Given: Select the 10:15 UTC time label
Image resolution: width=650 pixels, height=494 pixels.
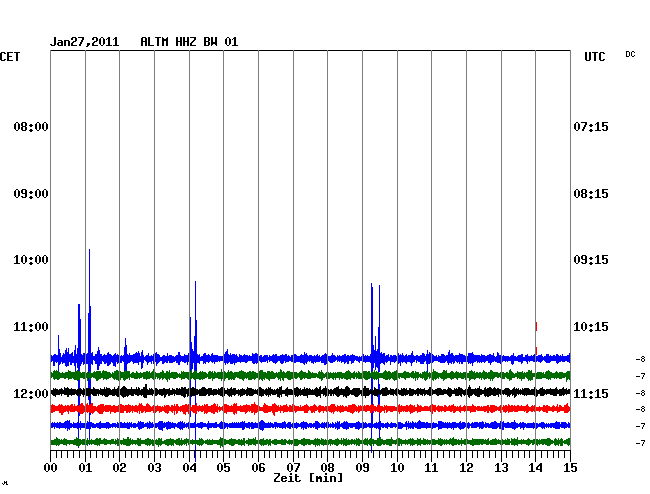Looking at the screenshot, I should pyautogui.click(x=591, y=327).
